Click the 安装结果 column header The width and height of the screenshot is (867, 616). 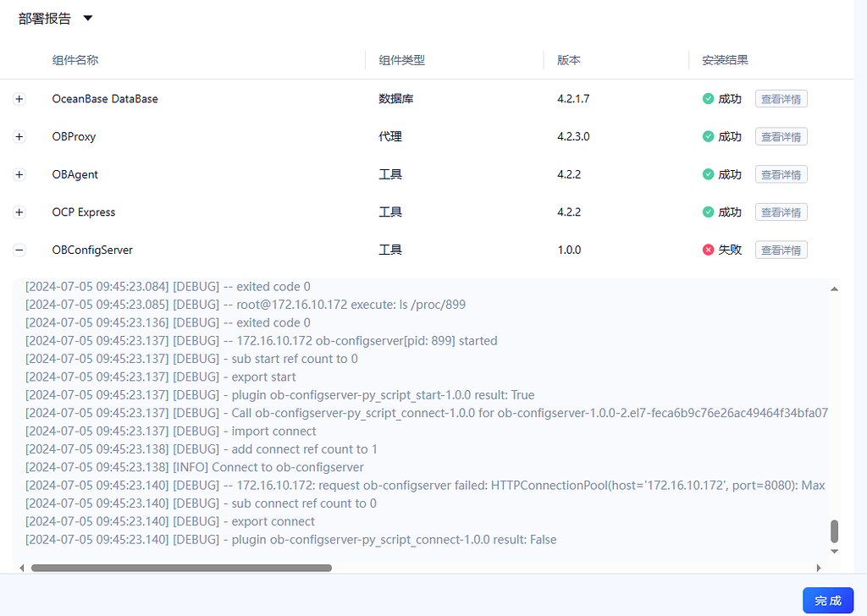[725, 60]
